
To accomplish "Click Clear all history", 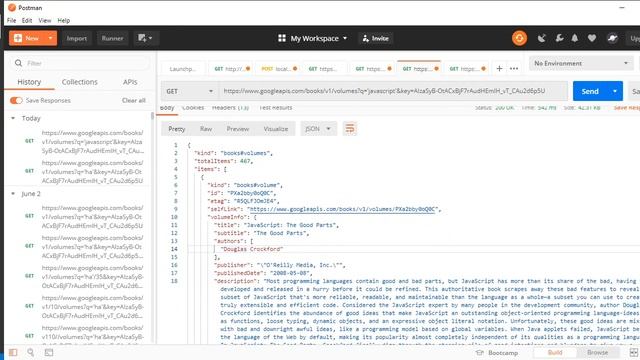I will pyautogui.click(x=133, y=100).
